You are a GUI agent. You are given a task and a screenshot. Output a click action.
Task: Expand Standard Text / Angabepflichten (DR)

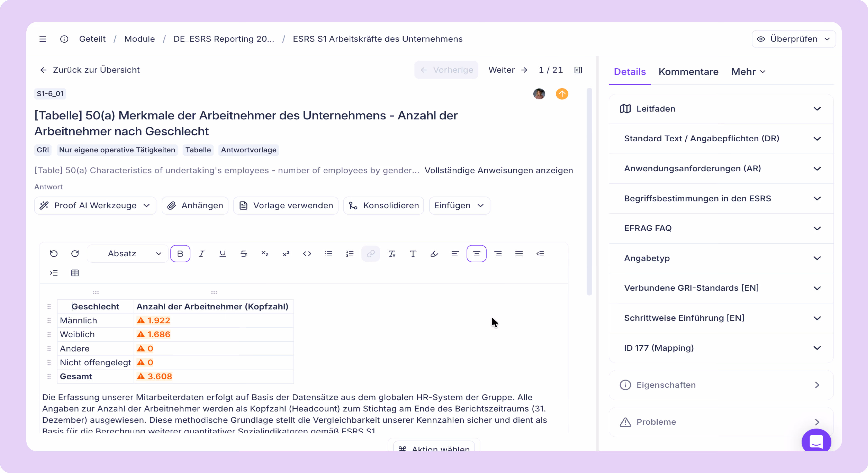tap(721, 139)
